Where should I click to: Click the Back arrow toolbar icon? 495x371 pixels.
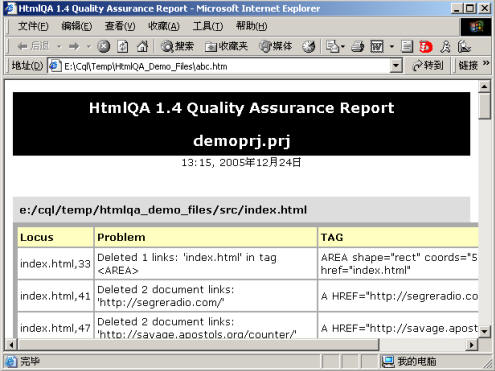tap(22, 46)
